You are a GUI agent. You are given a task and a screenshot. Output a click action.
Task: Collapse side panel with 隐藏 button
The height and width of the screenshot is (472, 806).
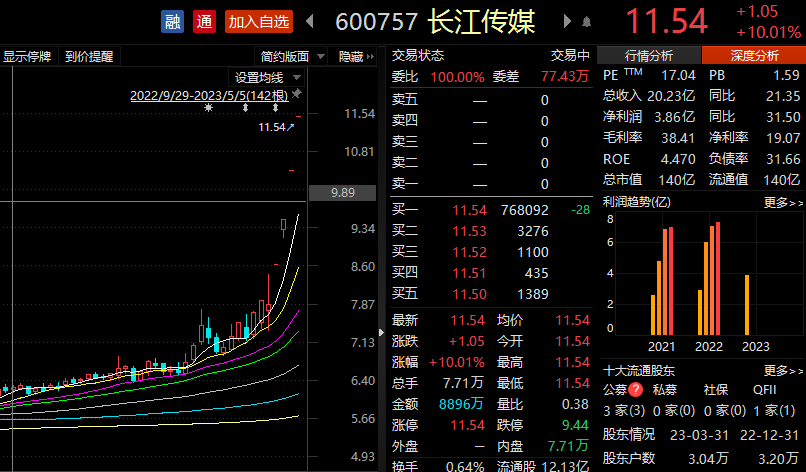point(356,57)
